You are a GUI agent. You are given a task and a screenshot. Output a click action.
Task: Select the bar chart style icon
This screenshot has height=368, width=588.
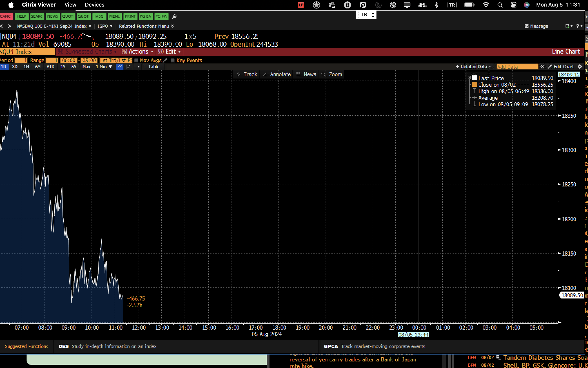(128, 67)
